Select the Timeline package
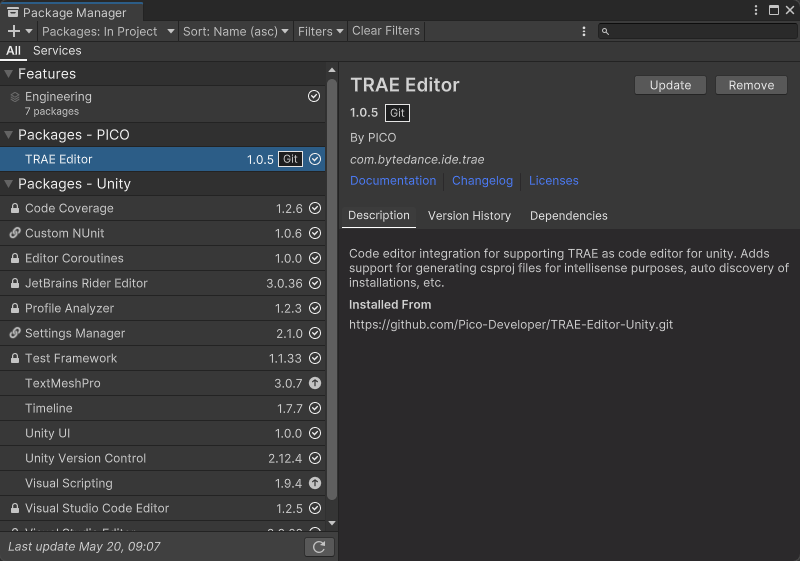Screen dimensions: 800x561 point(162,408)
